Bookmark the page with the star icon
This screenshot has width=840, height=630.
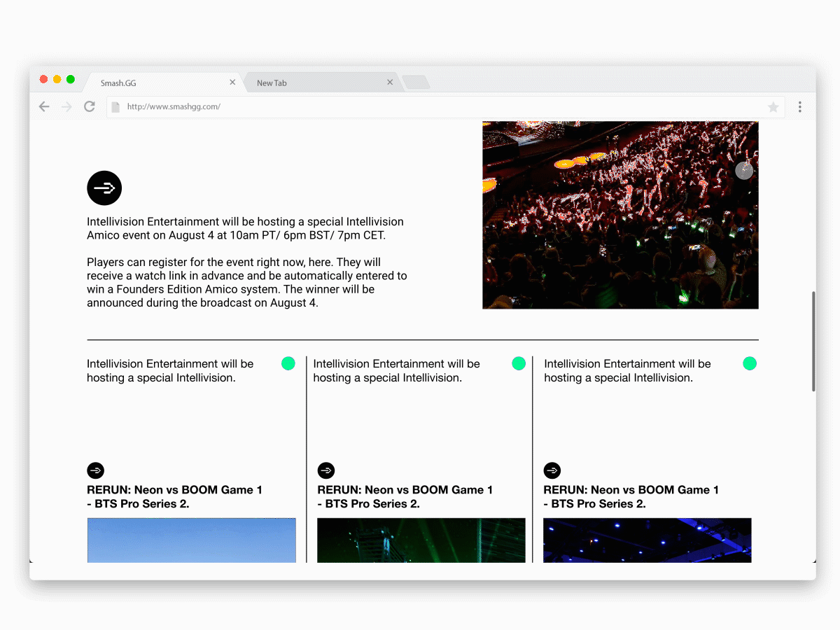pyautogui.click(x=773, y=107)
